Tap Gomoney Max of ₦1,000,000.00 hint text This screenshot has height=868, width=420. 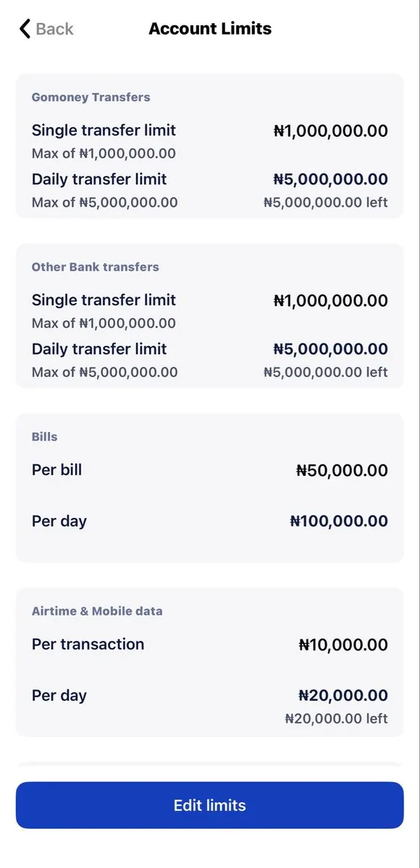[104, 153]
